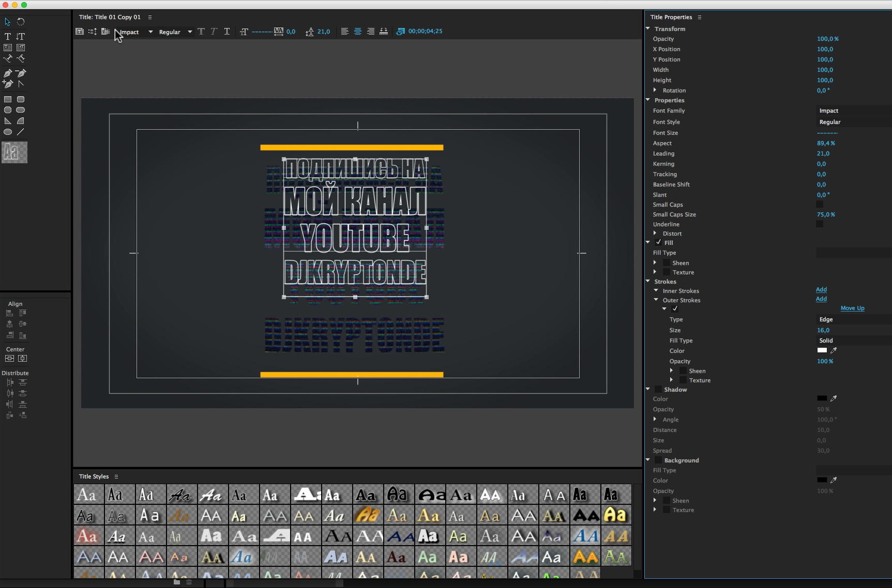Open the Shadow black color swatch
Image resolution: width=892 pixels, height=588 pixels.
coord(822,398)
